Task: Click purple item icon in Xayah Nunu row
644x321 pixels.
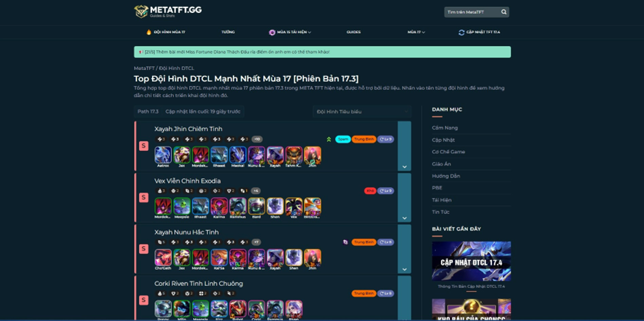Action: click(345, 242)
